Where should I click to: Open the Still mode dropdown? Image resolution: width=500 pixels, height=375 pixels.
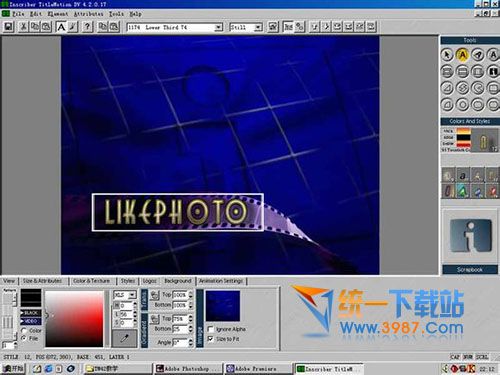(258, 27)
